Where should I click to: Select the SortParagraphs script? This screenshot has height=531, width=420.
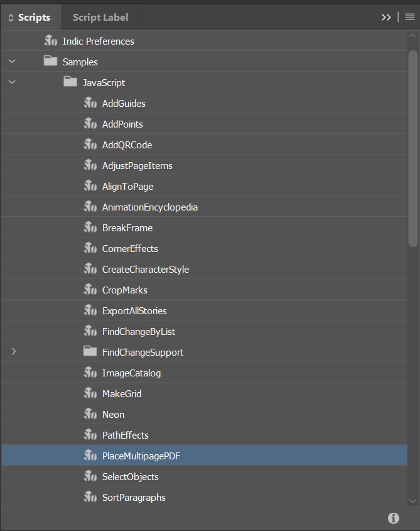click(x=134, y=497)
